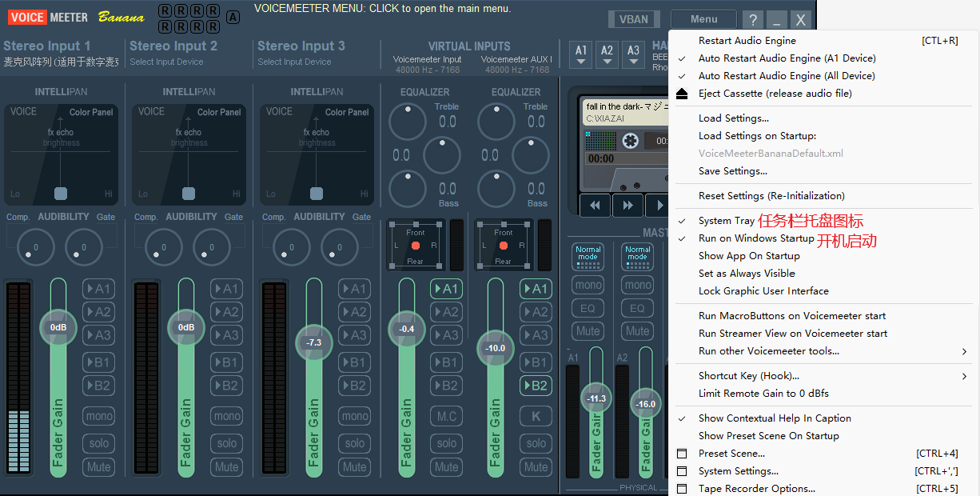Toggle mono on Stereo Input 3
Image resolution: width=980 pixels, height=496 pixels.
pos(355,416)
